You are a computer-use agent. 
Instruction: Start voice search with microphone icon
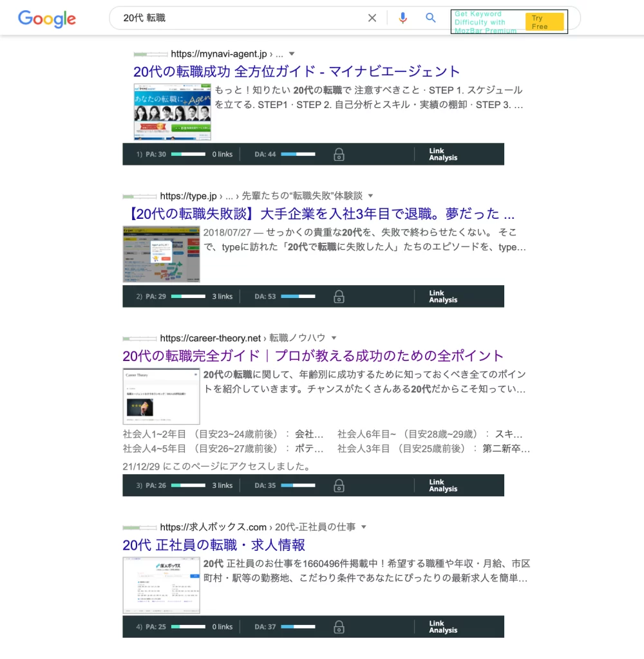tap(403, 18)
